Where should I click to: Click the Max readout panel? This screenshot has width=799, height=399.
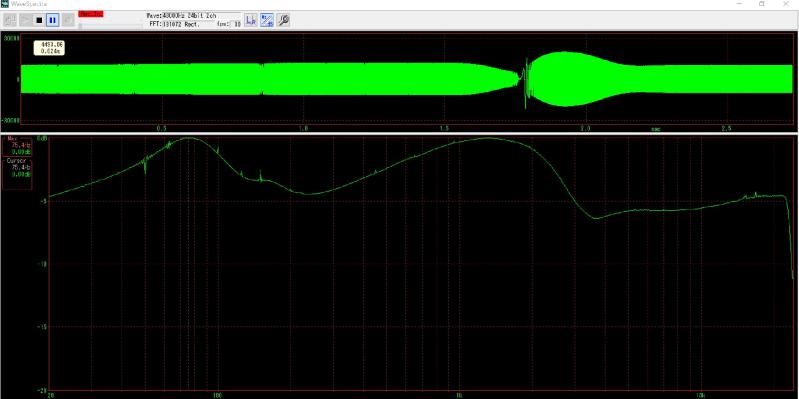(x=17, y=147)
